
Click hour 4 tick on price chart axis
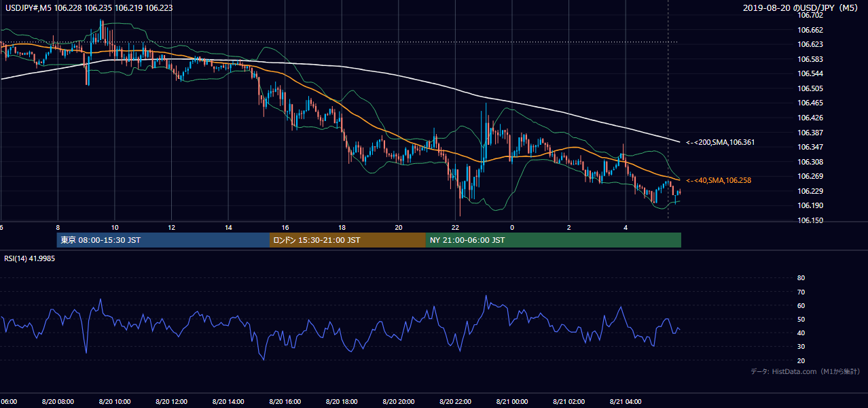(626, 227)
